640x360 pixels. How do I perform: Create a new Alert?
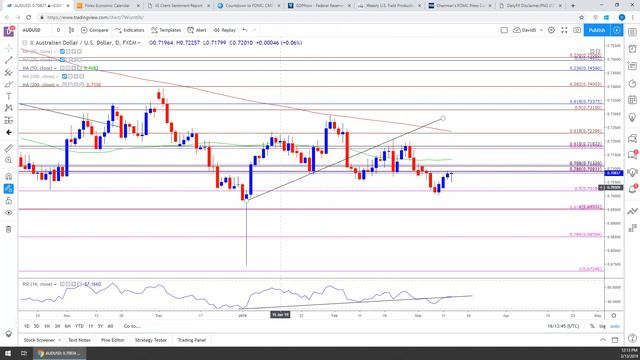coord(197,30)
